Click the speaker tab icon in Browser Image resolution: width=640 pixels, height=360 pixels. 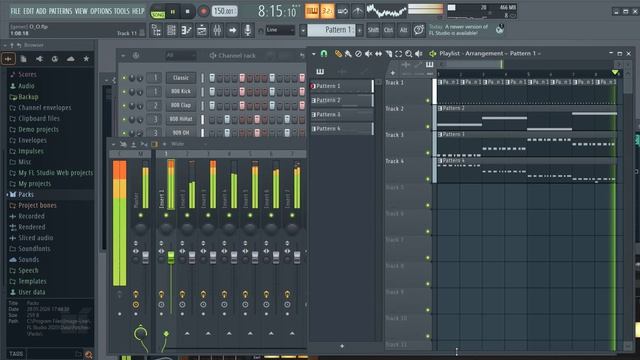point(39,59)
